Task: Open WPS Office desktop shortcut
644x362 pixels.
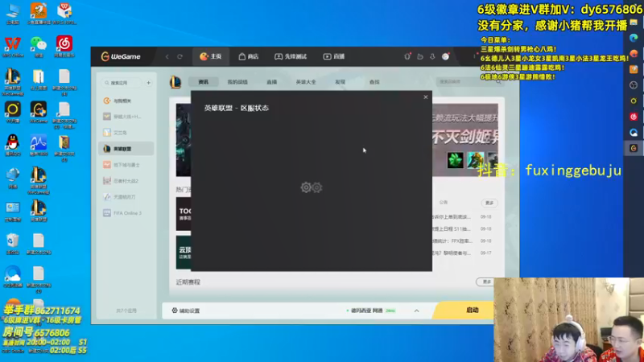Action: (13, 47)
